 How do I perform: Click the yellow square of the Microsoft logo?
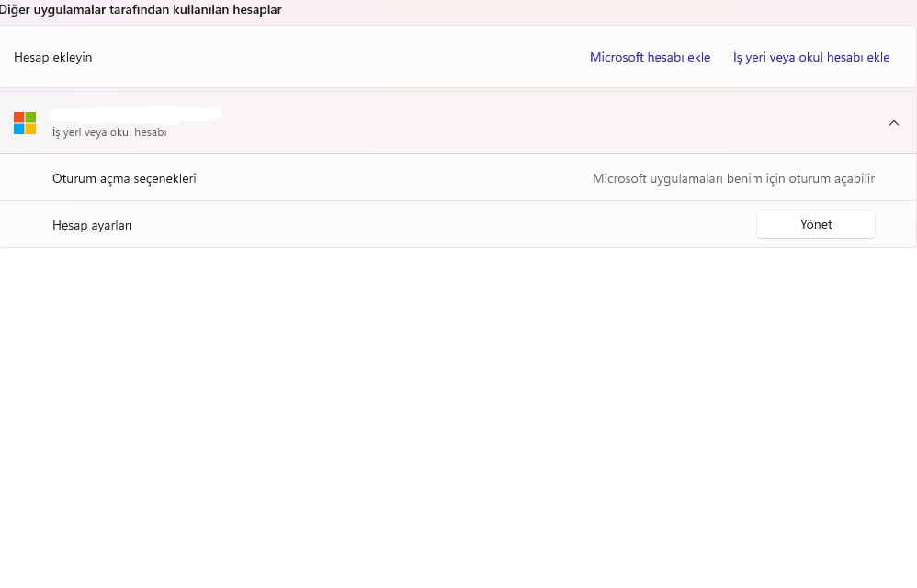click(x=30, y=129)
